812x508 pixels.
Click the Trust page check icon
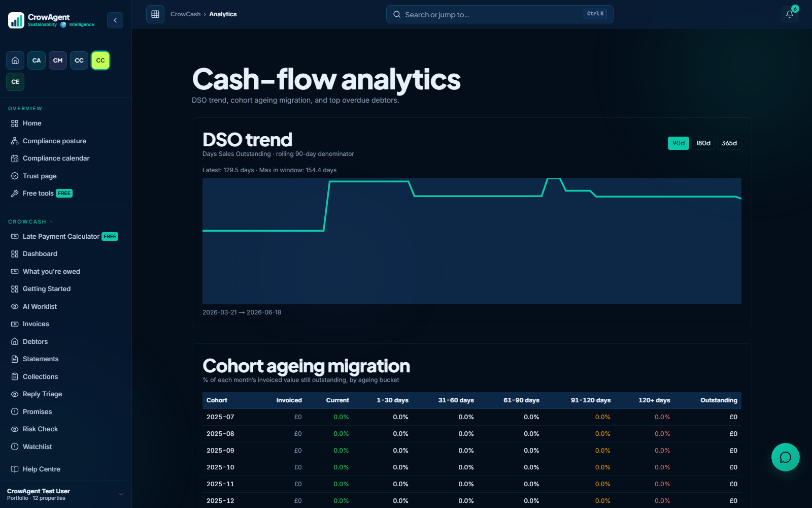click(x=15, y=176)
